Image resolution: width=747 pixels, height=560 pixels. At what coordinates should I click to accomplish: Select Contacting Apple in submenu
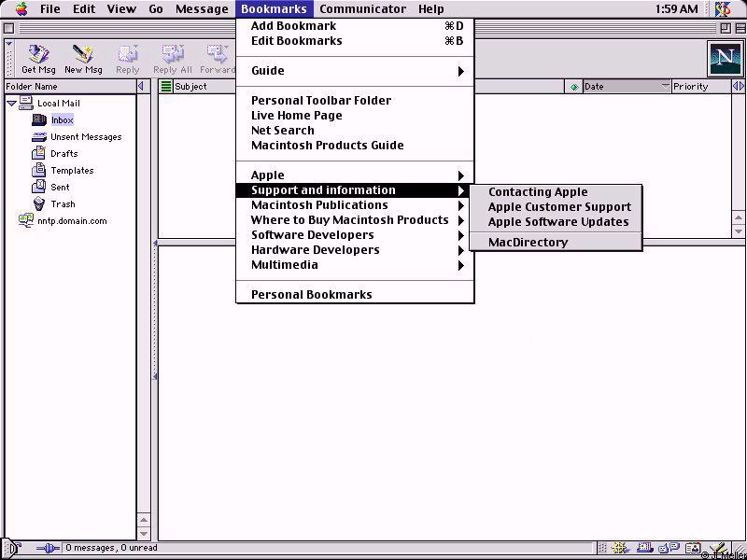(x=556, y=192)
